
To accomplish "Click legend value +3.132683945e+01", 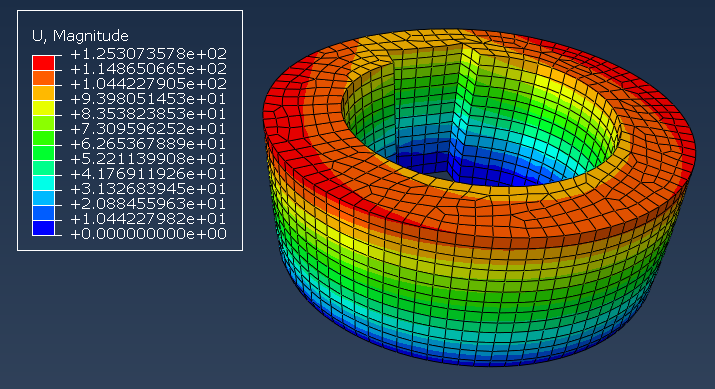I will pos(149,189).
